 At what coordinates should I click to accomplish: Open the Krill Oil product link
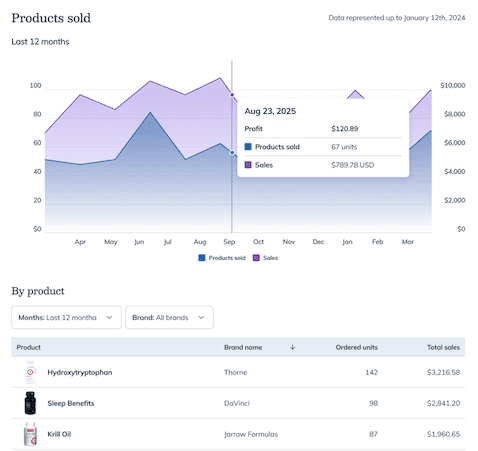pyautogui.click(x=59, y=434)
